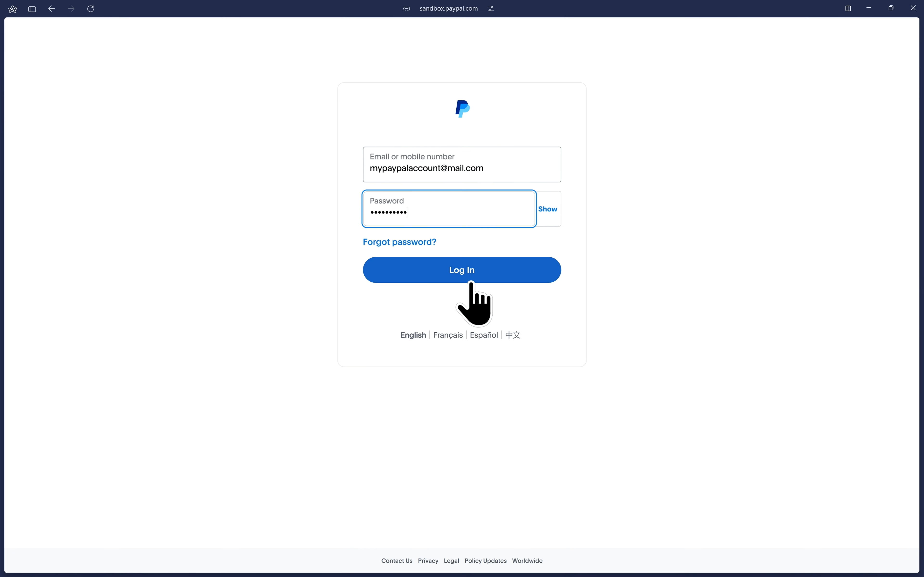Go back with the left arrow icon

point(52,9)
